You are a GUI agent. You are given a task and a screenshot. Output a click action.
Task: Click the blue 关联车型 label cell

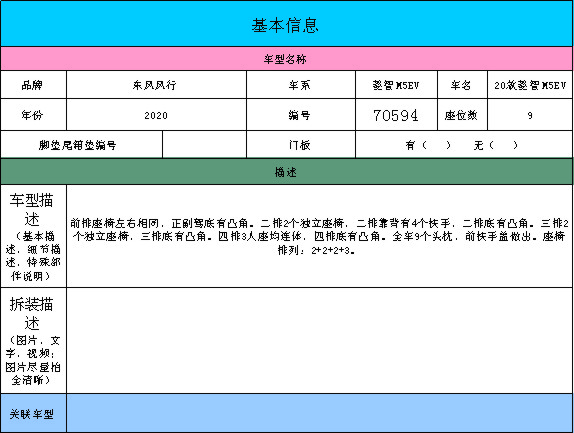coord(33,413)
